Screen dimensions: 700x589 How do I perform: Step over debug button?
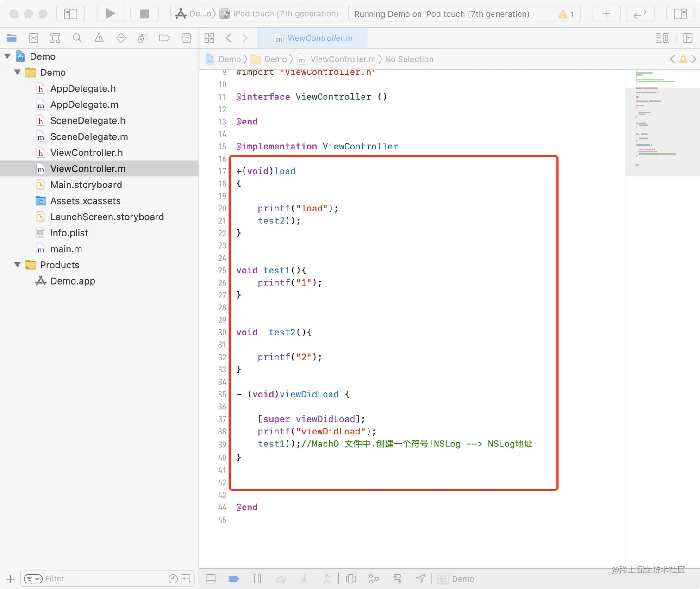coord(281,579)
